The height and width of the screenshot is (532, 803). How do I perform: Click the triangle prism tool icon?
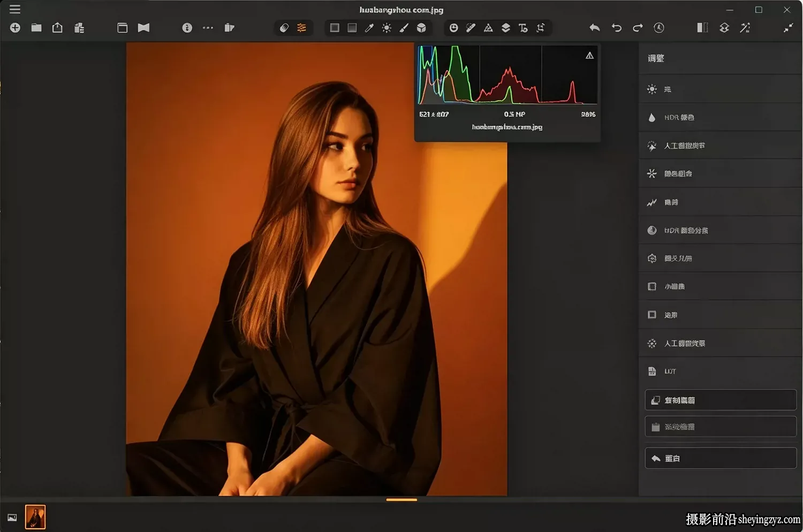tap(488, 28)
